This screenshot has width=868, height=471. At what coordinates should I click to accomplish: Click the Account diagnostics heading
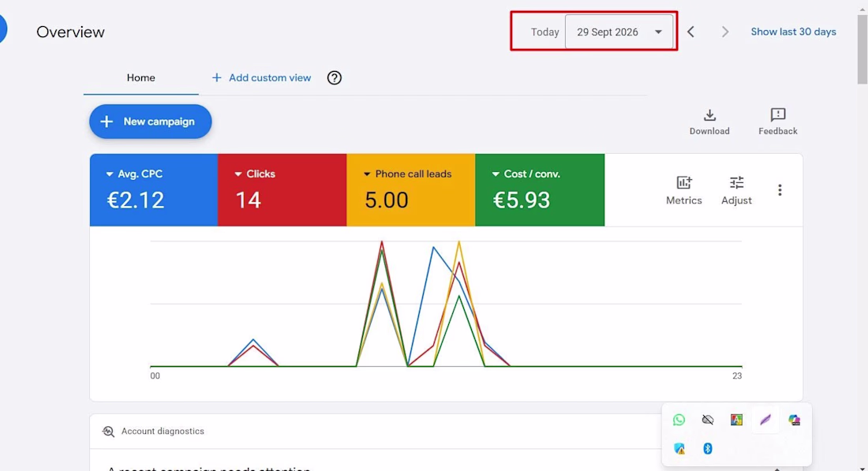163,432
